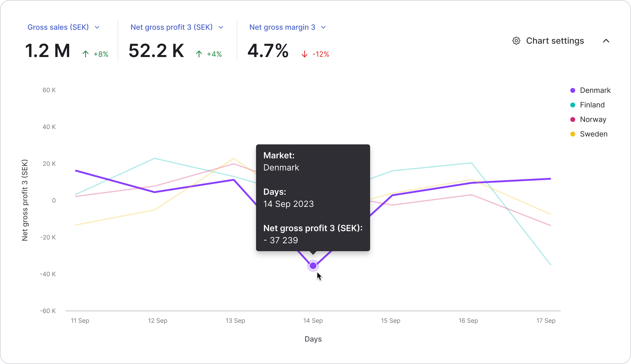Open the Net gross margin 3 dropdown chevron
Viewport: 631px width, 364px height.
click(323, 28)
